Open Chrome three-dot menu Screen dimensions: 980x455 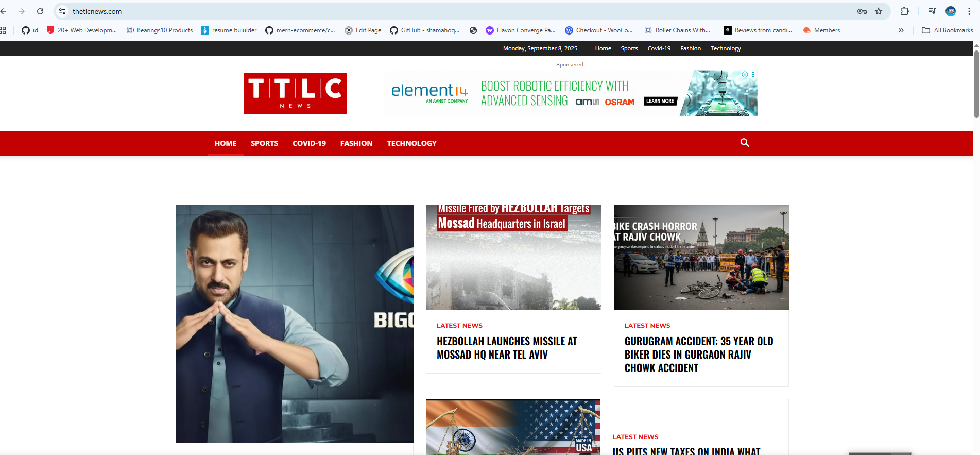[x=969, y=11]
